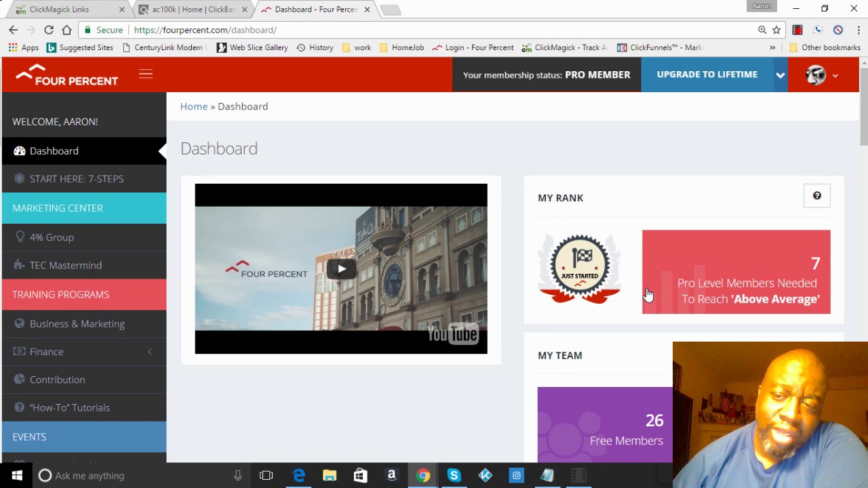Screen dimensions: 868x488
Task: Play the Four Percent YouTube video
Action: pos(341,268)
